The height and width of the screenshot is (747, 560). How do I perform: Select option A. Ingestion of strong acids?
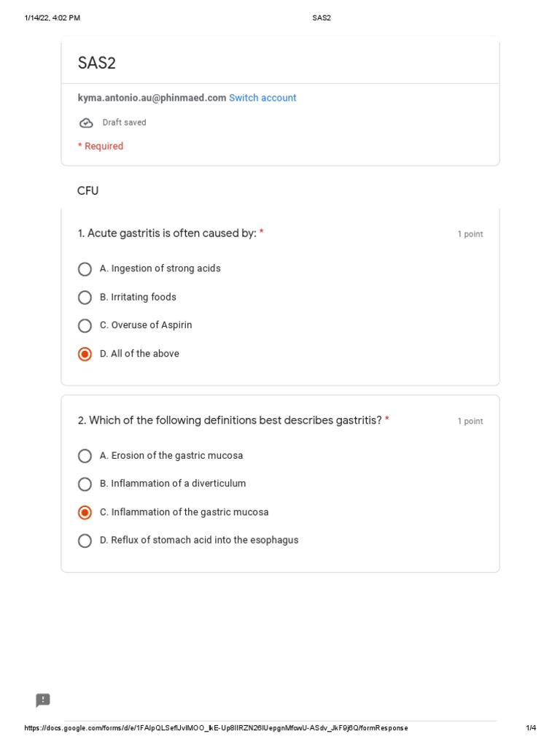coord(85,269)
